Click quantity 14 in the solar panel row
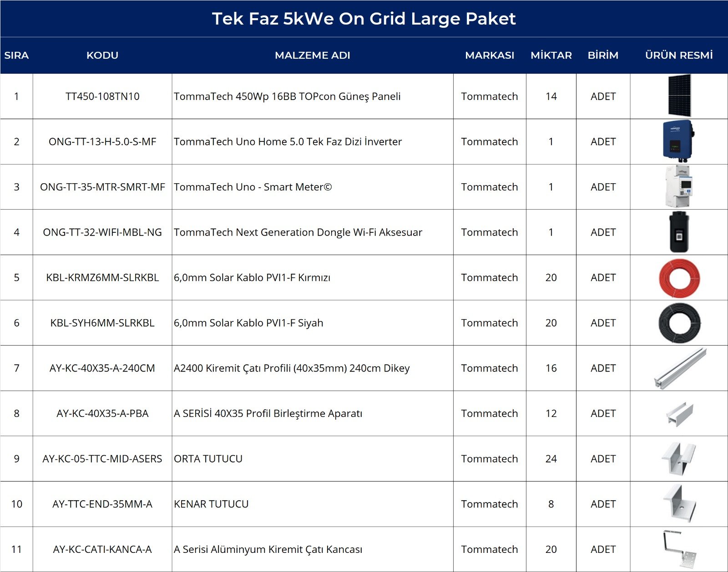 pyautogui.click(x=551, y=96)
